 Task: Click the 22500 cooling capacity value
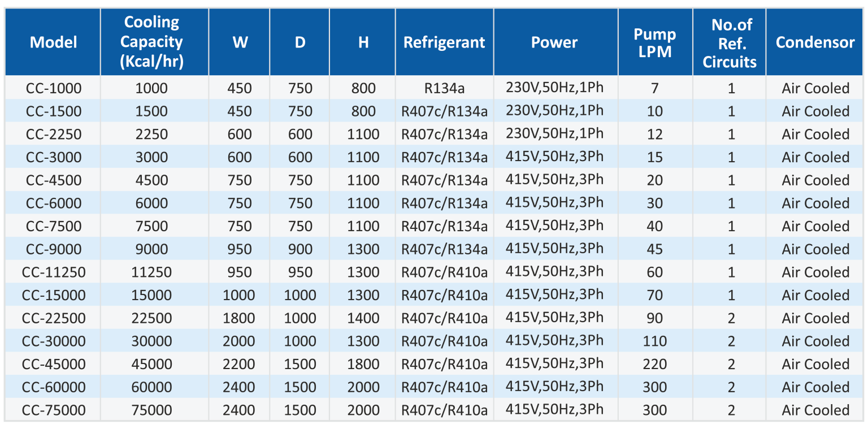coord(151,318)
